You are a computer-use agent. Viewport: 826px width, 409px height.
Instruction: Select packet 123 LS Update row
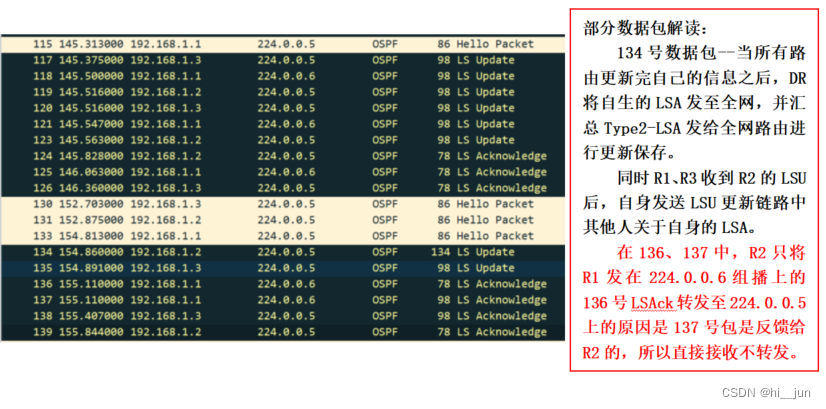(283, 140)
